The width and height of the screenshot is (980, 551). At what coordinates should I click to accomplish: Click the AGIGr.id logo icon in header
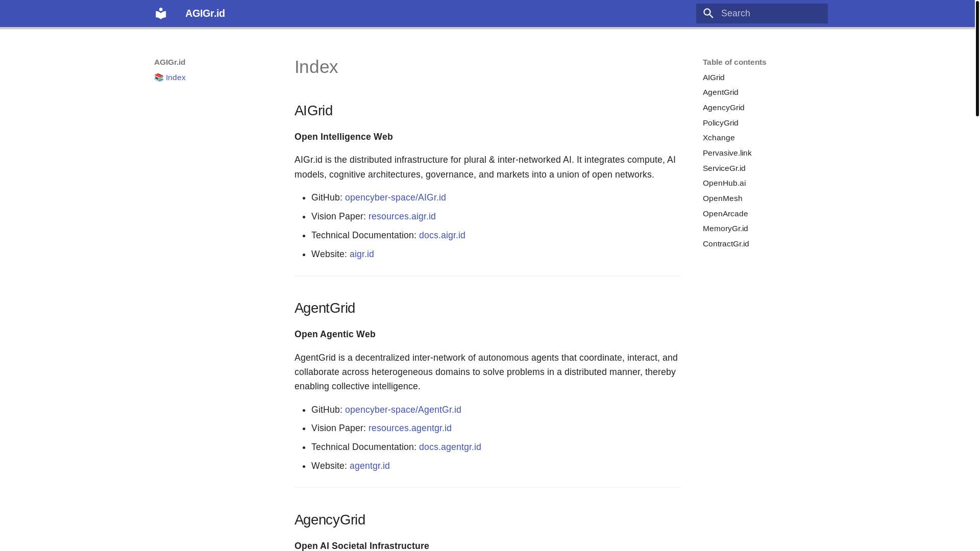(x=161, y=13)
